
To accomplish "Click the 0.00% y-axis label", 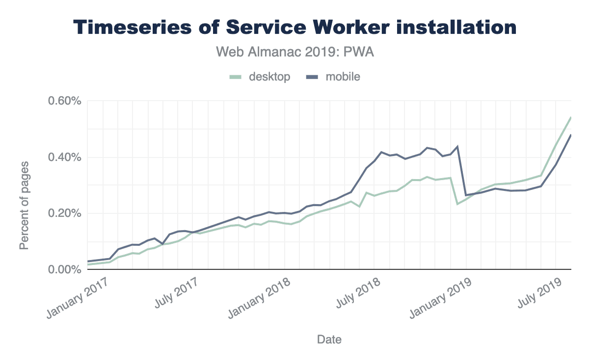I will (x=64, y=269).
